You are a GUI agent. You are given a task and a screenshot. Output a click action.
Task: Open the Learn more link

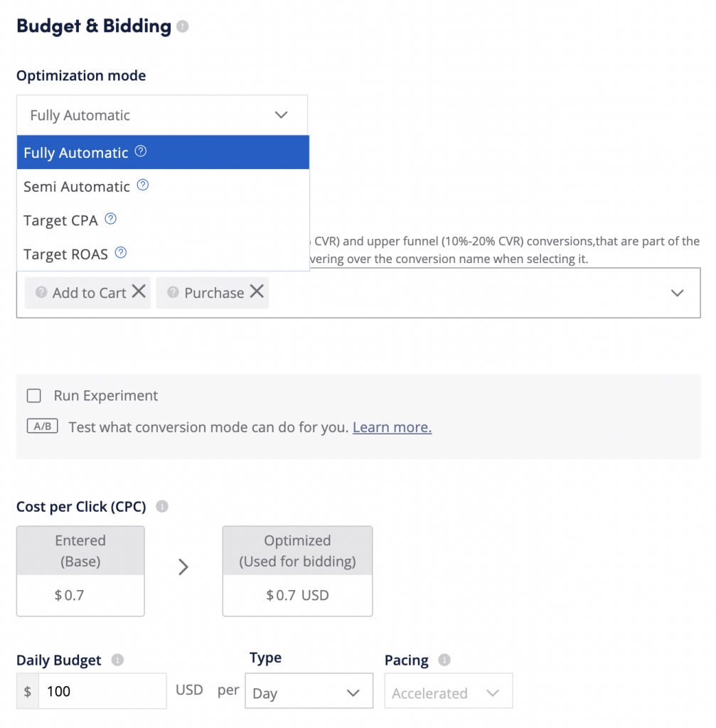[392, 427]
